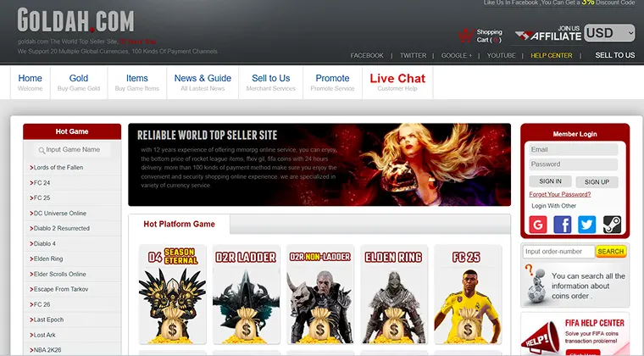The image size is (644, 356).
Task: Click the question-mark soccer ball figure
Action: pyautogui.click(x=536, y=284)
